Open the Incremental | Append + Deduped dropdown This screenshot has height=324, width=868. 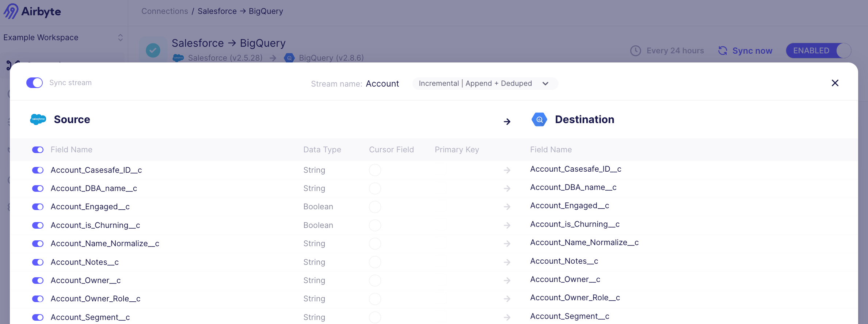pyautogui.click(x=485, y=83)
